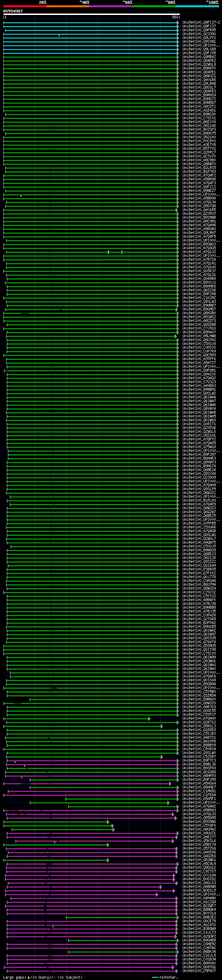This screenshot has width=222, height=980.
Task: Click hit label UniRef100_Q764T8
Action: point(199,642)
